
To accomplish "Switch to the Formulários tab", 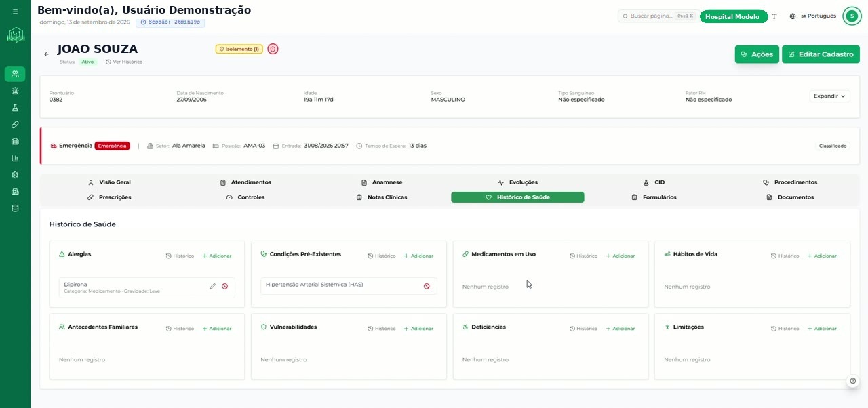I will (x=654, y=197).
